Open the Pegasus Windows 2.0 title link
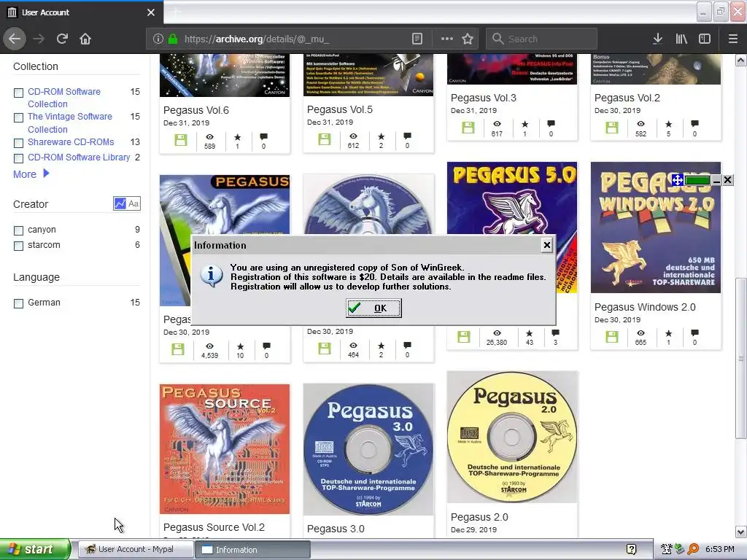The width and height of the screenshot is (747, 560). [645, 307]
